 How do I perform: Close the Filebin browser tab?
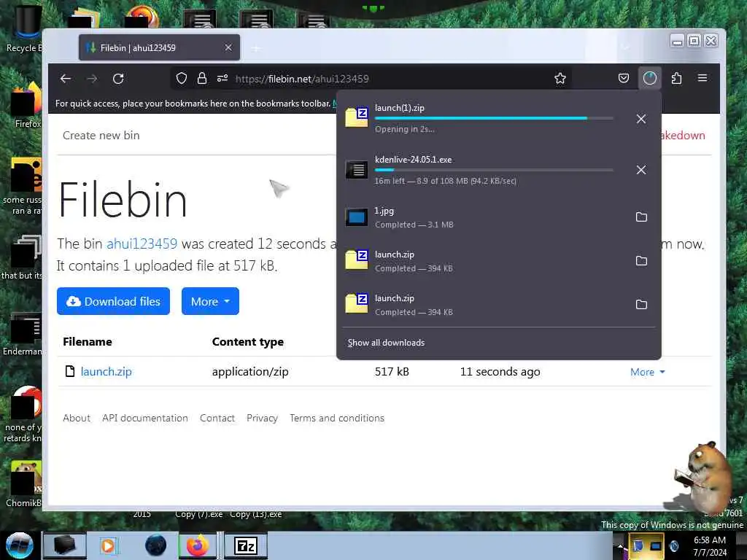[x=228, y=47]
